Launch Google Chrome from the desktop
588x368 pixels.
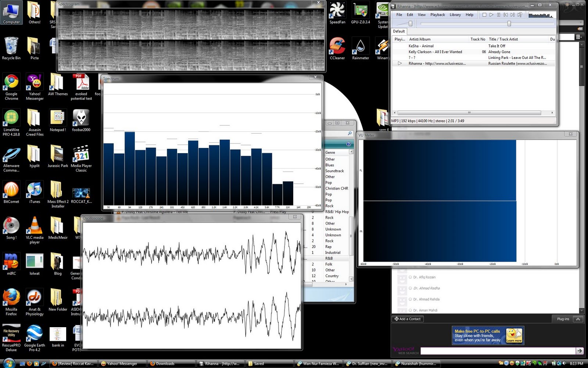[x=11, y=87]
